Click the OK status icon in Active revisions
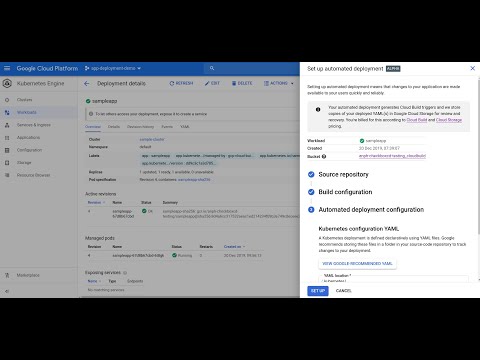The width and height of the screenshot is (480, 360). (x=144, y=211)
